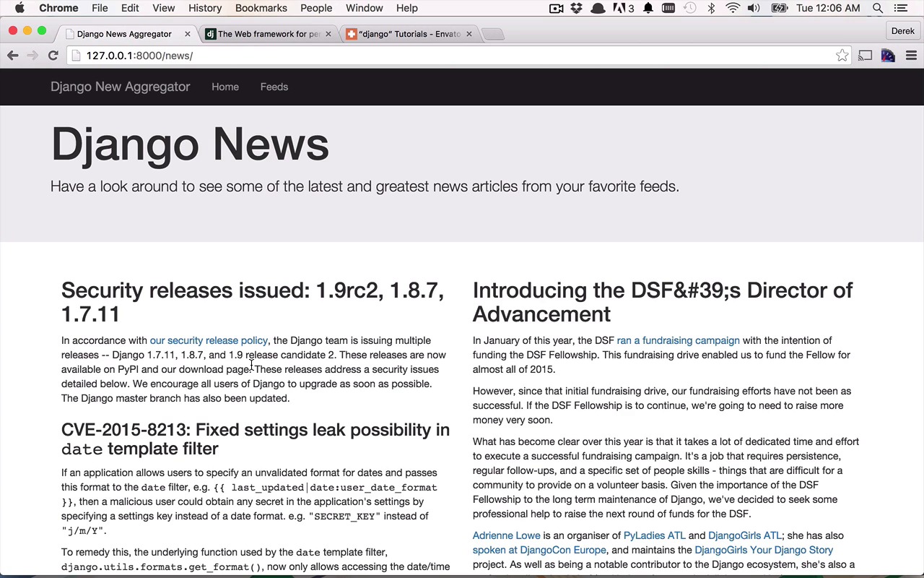The height and width of the screenshot is (578, 924).
Task: Open the Bluetooth status menu
Action: pos(711,8)
